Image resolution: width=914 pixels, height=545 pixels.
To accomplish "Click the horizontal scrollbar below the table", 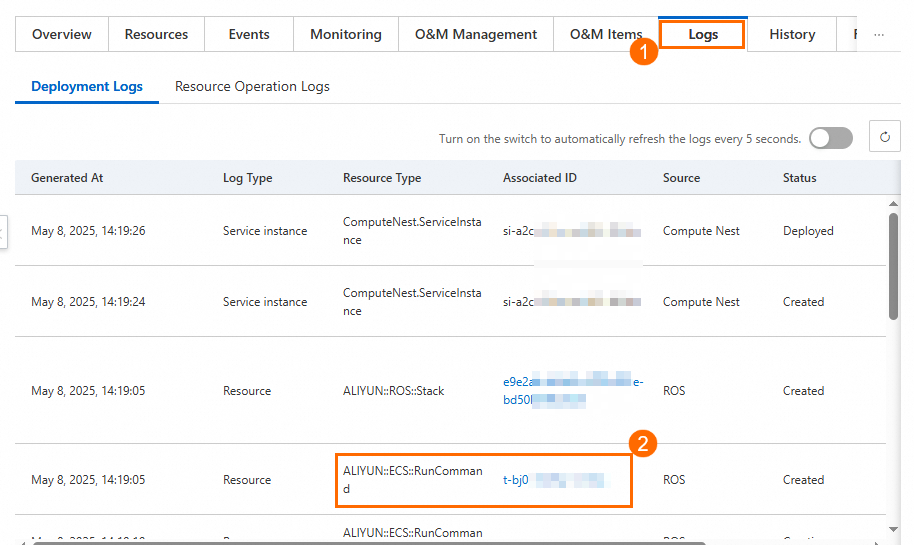I will (x=368, y=543).
